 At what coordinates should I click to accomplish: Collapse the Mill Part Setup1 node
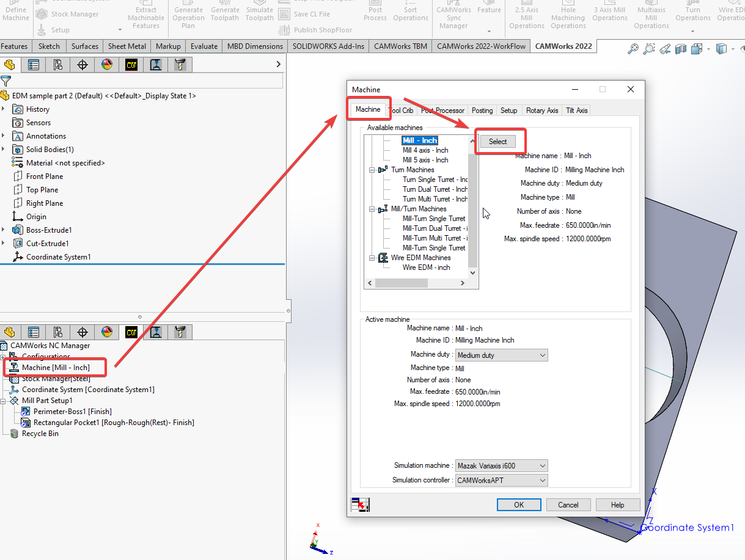click(x=4, y=401)
